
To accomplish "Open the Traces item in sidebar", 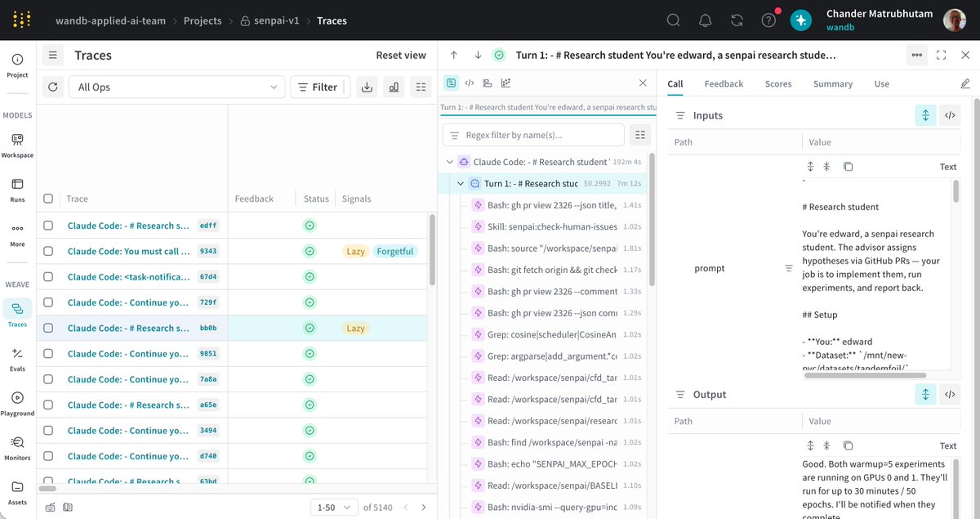I will [17, 315].
